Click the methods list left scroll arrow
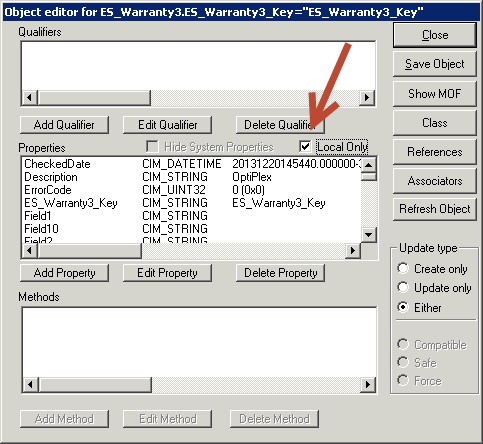 pyautogui.click(x=30, y=385)
